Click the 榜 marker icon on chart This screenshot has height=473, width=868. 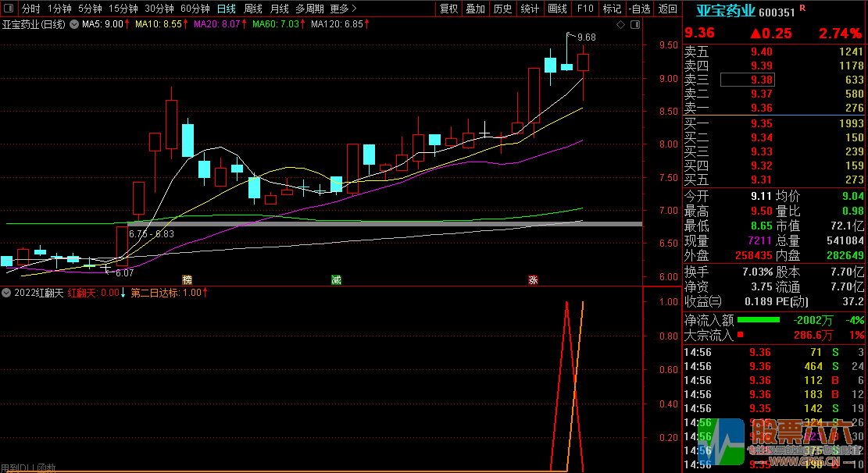[187, 279]
